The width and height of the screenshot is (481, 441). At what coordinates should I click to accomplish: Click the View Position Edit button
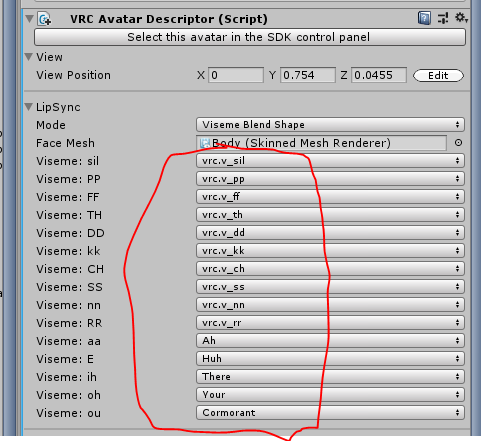tap(438, 75)
